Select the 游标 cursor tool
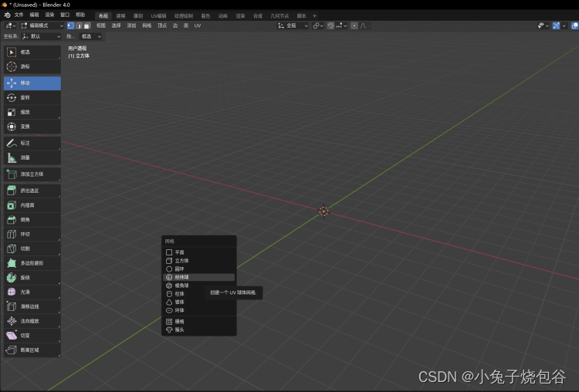 [x=32, y=66]
